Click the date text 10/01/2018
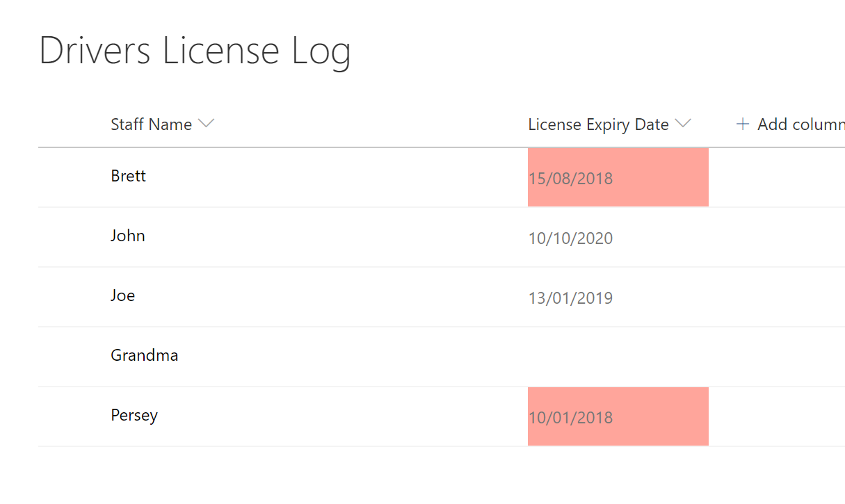Screen dimensions: 845x504 click(x=570, y=418)
